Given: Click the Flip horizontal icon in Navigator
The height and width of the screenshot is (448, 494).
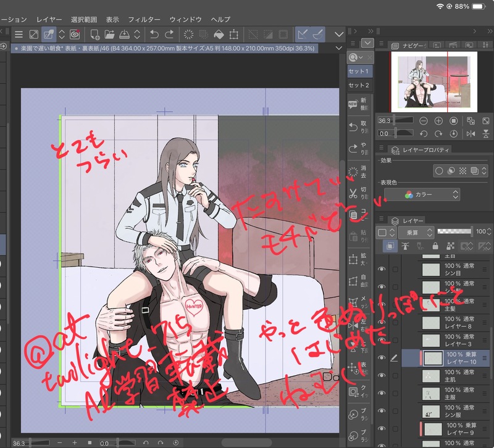Looking at the screenshot, I should point(471,134).
